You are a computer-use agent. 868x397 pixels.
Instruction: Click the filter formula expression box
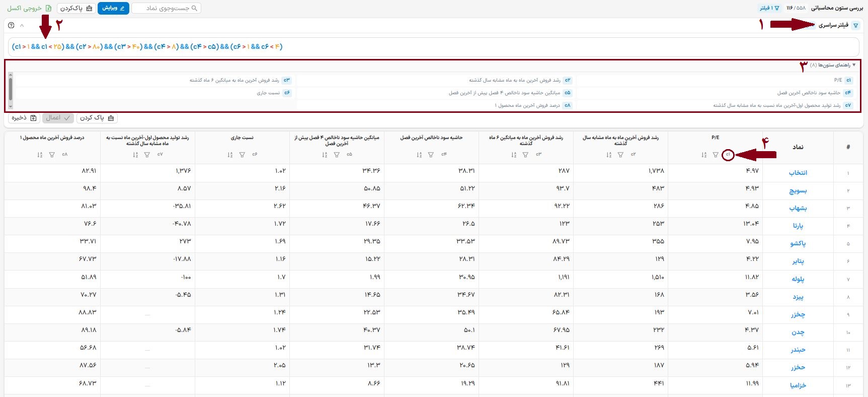[x=434, y=47]
